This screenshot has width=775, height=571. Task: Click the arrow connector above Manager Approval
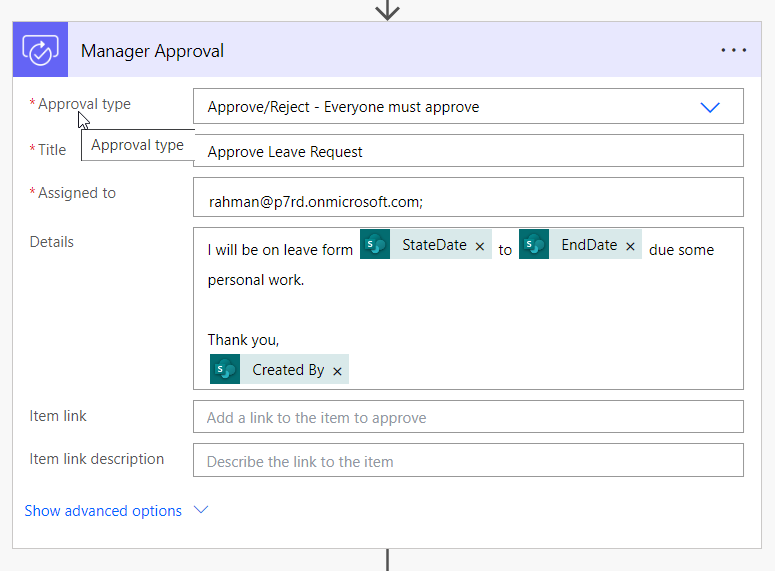point(387,10)
